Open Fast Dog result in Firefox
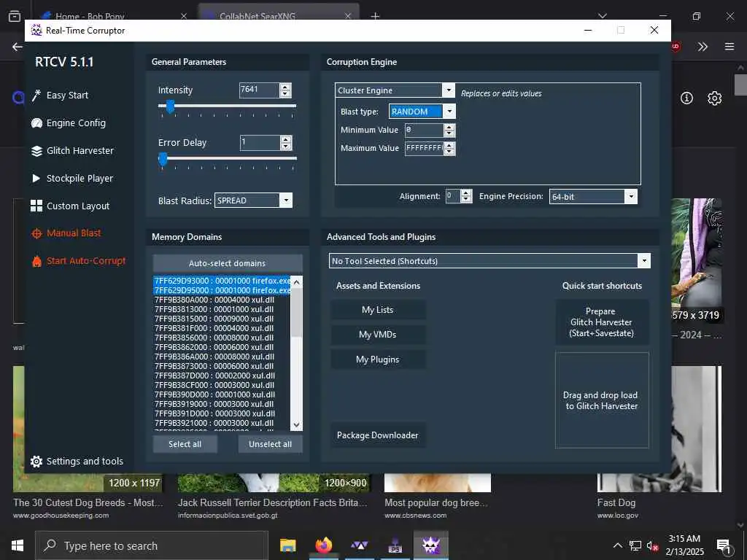This screenshot has height=560, width=747. coord(616,502)
